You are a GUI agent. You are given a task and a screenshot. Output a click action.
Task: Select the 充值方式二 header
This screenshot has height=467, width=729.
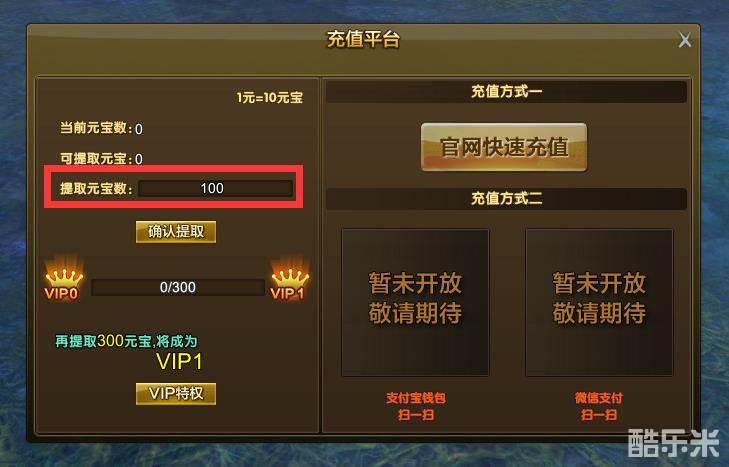(x=506, y=199)
